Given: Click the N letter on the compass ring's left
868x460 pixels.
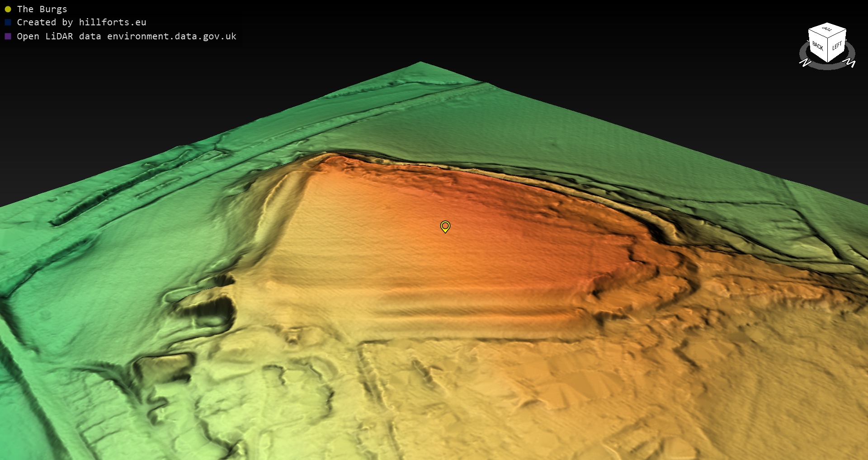Looking at the screenshot, I should tap(805, 62).
